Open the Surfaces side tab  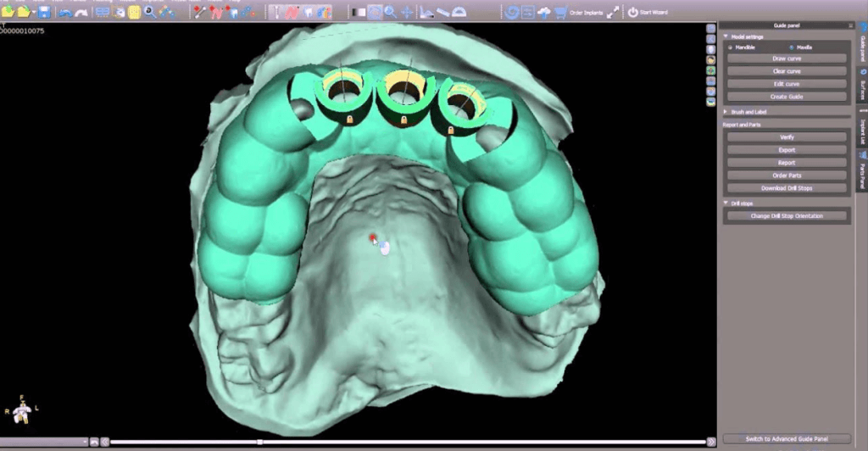(862, 85)
